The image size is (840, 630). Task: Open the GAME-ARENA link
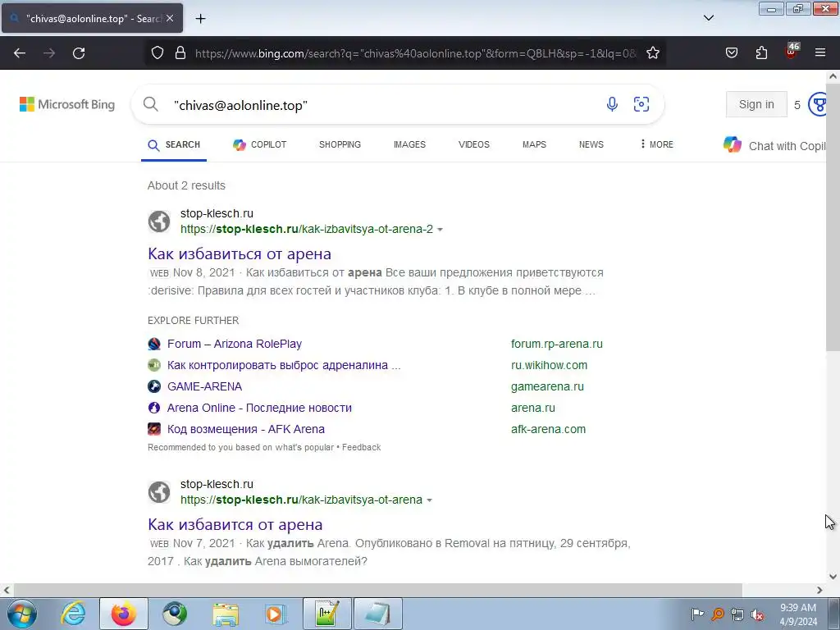204,387
